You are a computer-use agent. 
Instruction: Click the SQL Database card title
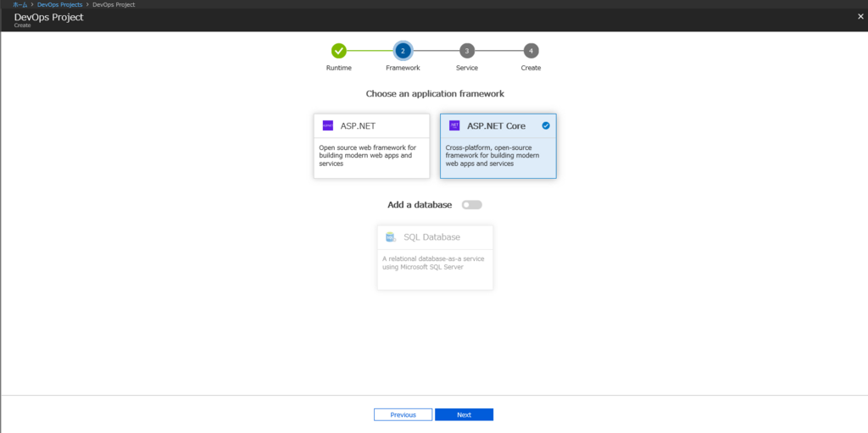(431, 237)
